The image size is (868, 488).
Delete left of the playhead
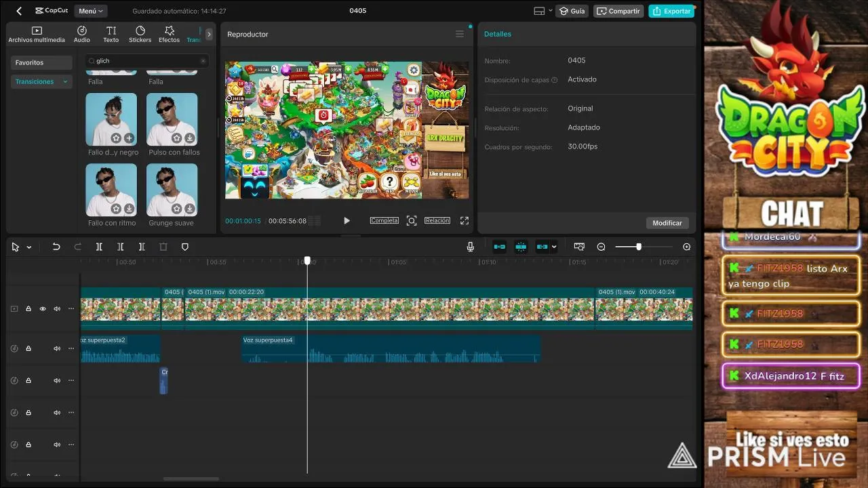(121, 247)
